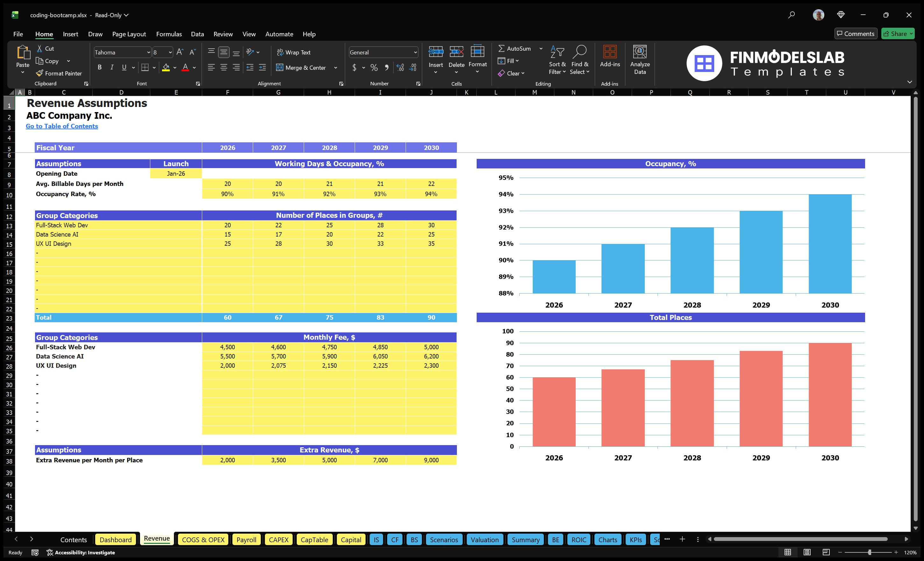Open Sort & Filter options
This screenshot has height=561, width=924.
557,59
